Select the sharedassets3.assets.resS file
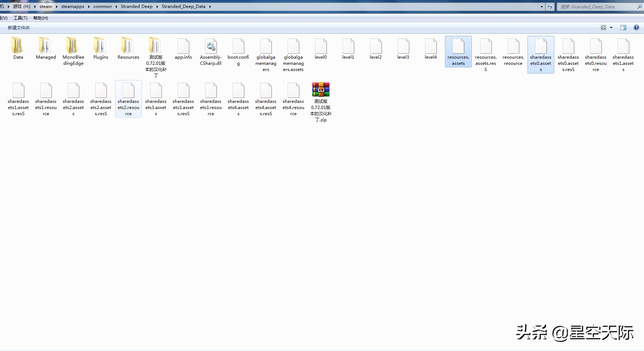 pos(183,99)
